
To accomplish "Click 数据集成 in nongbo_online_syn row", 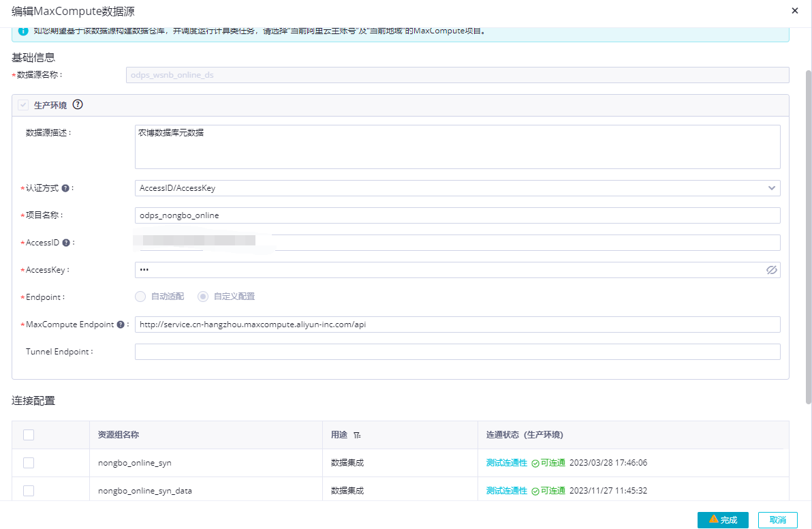I will tap(347, 463).
